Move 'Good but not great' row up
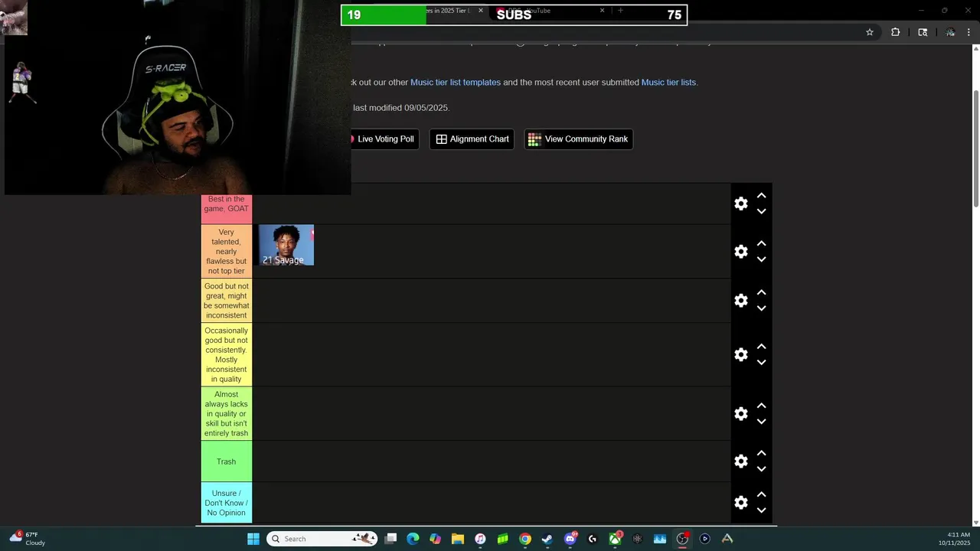Image resolution: width=980 pixels, height=551 pixels. click(761, 293)
